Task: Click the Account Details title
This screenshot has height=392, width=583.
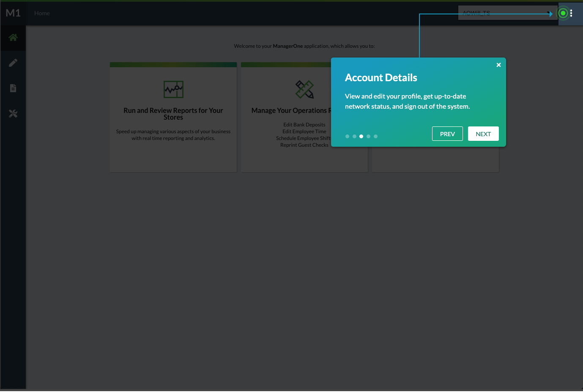Action: (x=381, y=77)
